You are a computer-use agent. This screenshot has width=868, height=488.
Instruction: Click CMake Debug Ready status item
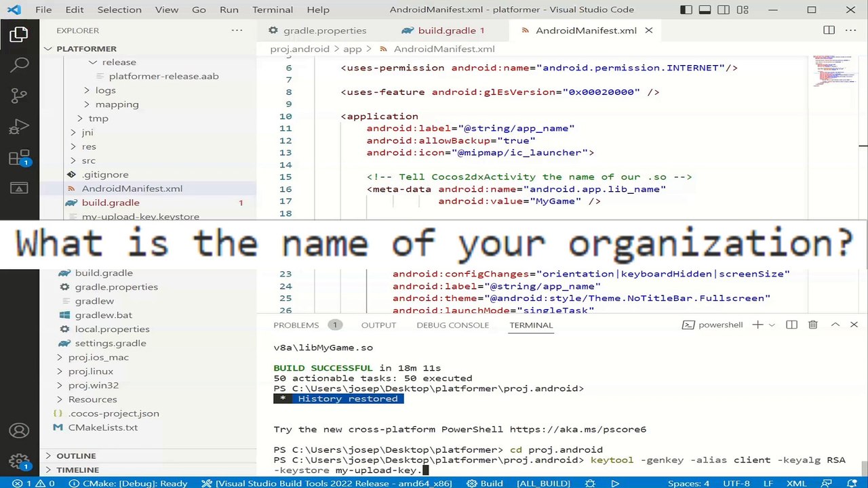pyautogui.click(x=128, y=483)
